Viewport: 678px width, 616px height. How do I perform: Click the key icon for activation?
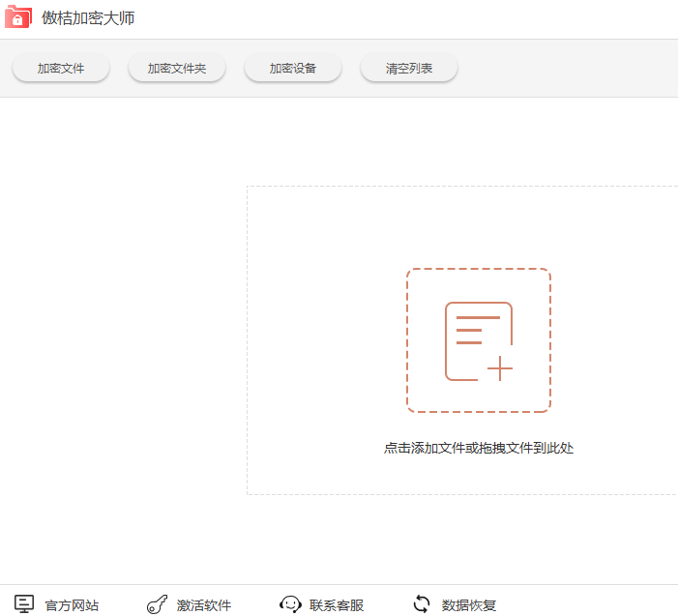coord(157,605)
